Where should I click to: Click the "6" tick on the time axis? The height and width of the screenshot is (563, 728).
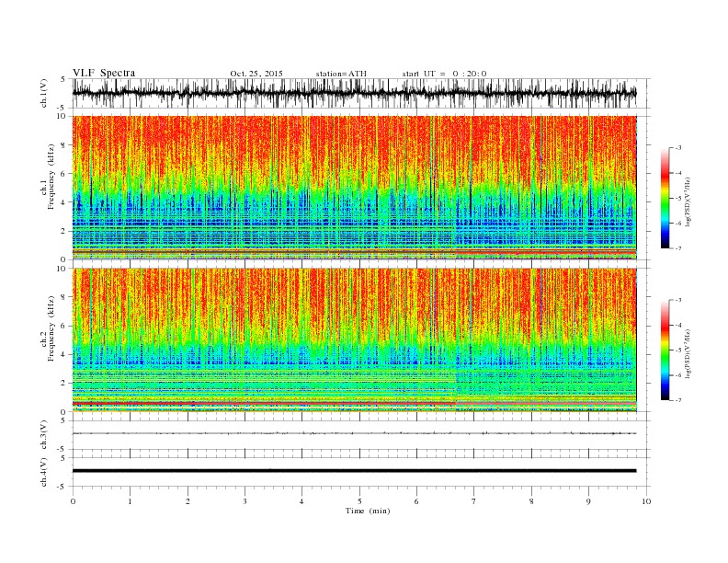tap(416, 501)
